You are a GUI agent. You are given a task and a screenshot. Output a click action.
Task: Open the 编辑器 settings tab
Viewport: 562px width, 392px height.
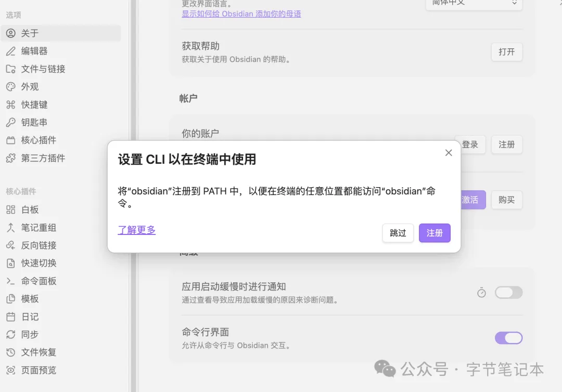point(61,51)
